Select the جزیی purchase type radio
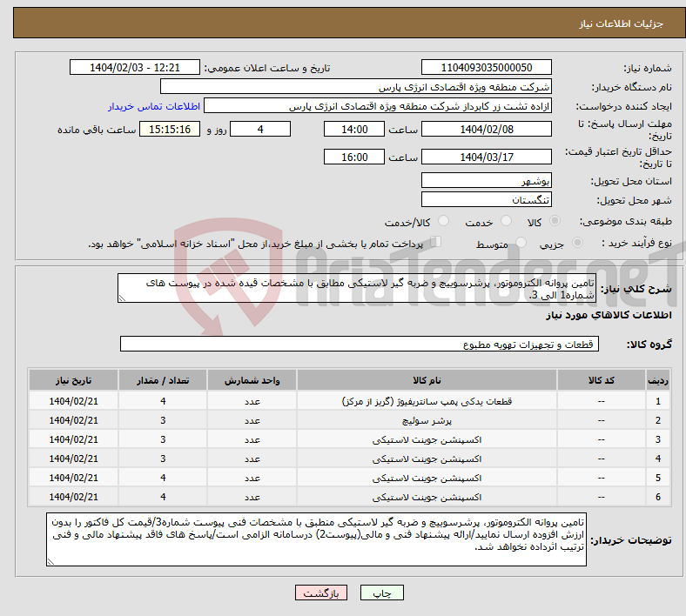 577,242
